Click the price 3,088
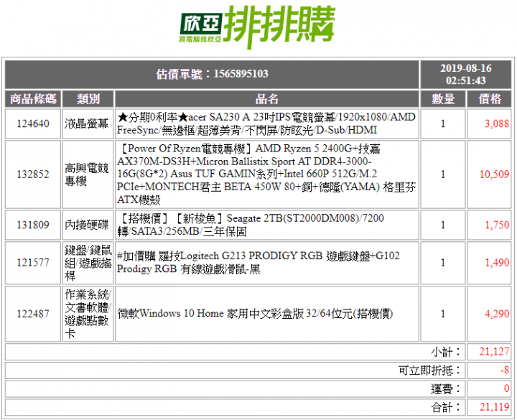The image size is (517, 420). click(x=497, y=123)
